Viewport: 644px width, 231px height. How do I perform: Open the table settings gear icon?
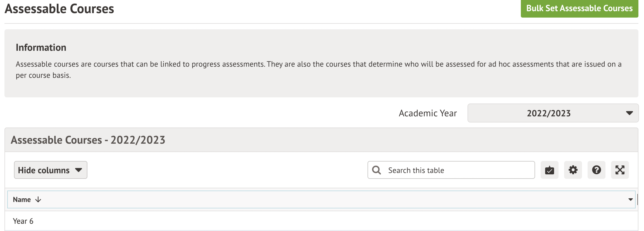pos(573,170)
